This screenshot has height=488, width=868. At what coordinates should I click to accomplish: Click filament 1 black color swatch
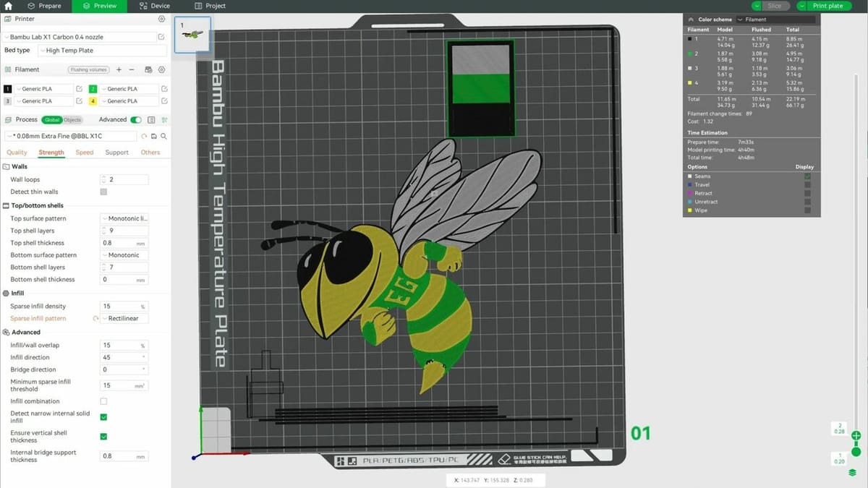[x=7, y=89]
